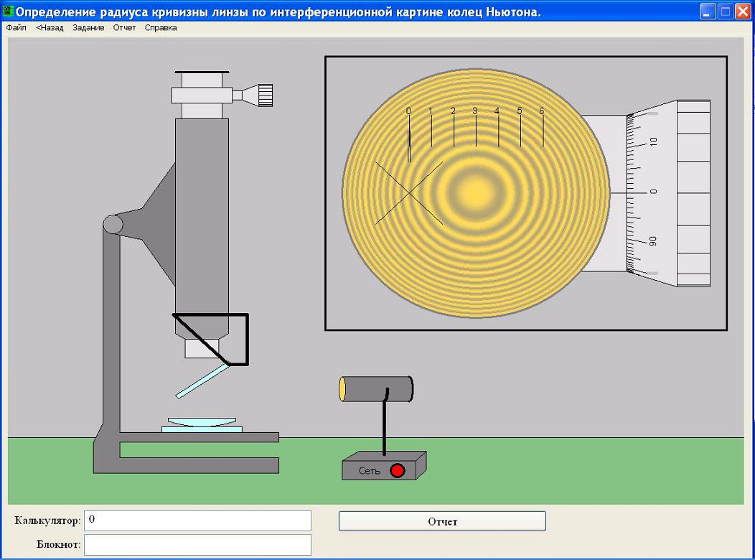Click the cylindrical light source lamp

click(376, 388)
